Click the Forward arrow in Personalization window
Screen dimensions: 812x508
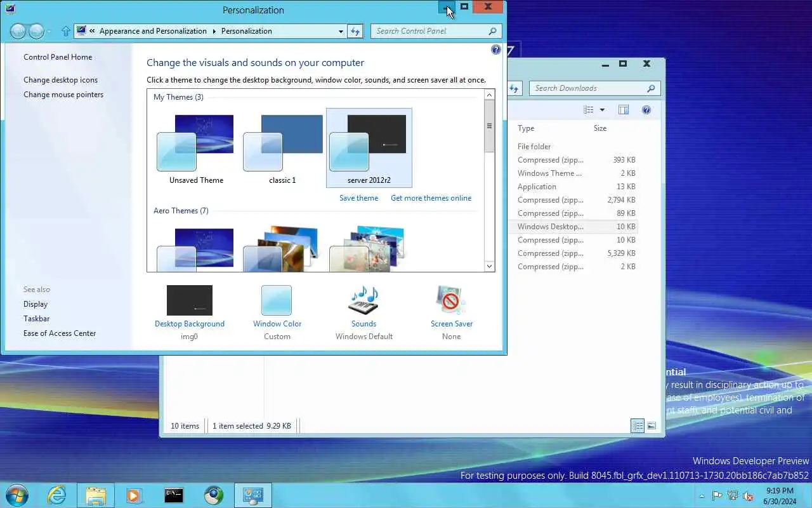pyautogui.click(x=37, y=30)
